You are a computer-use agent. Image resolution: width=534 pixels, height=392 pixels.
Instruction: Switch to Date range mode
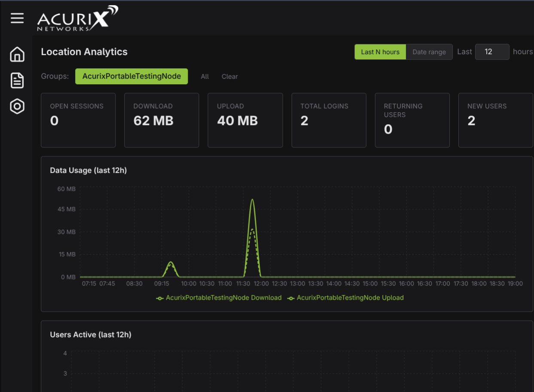429,52
